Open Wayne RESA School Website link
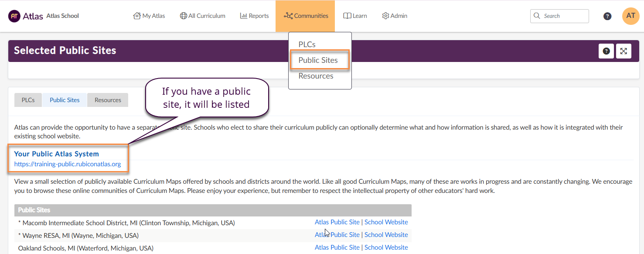The height and width of the screenshot is (254, 644). (x=386, y=235)
